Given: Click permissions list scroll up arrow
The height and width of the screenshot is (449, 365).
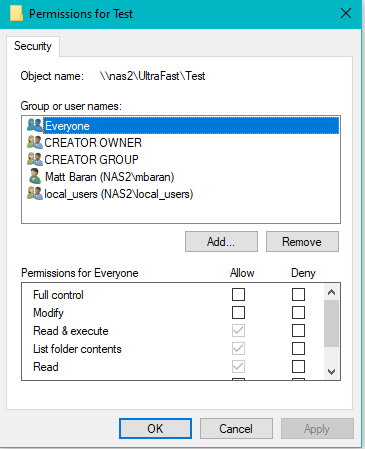Looking at the screenshot, I should point(331,292).
